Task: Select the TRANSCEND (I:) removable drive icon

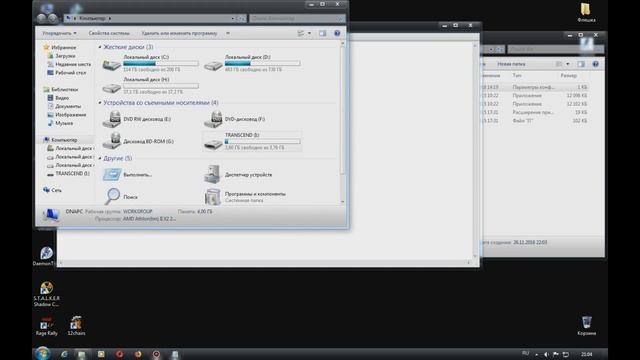Action: coord(213,143)
